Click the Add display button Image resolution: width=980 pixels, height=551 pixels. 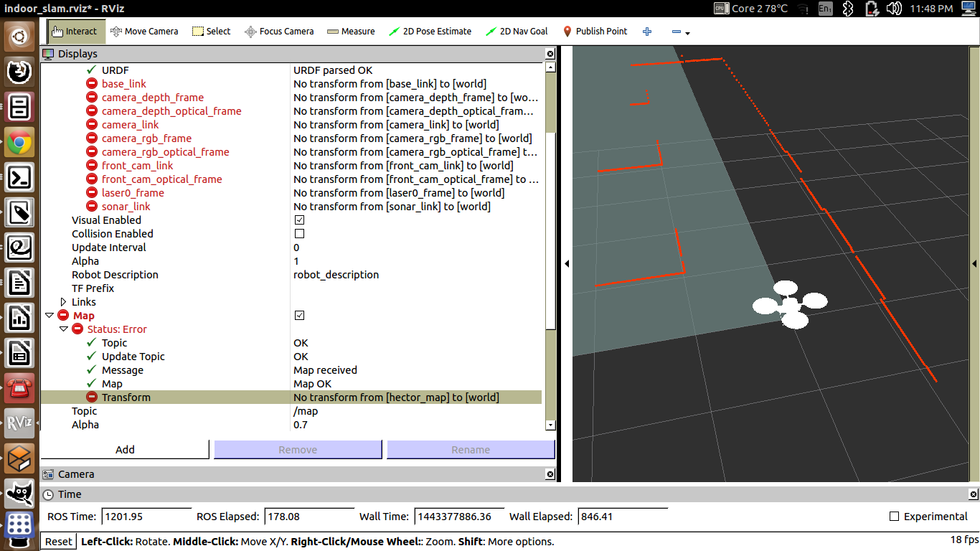pyautogui.click(x=125, y=450)
